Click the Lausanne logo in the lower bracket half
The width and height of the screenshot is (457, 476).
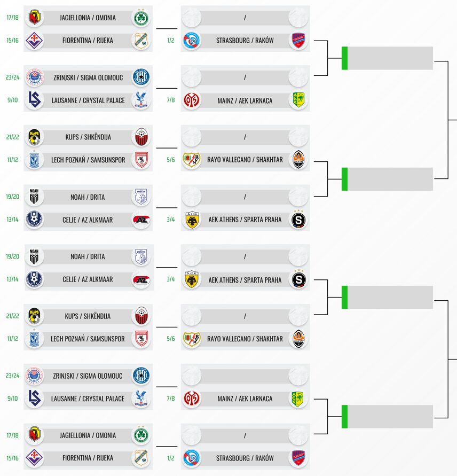(35, 399)
